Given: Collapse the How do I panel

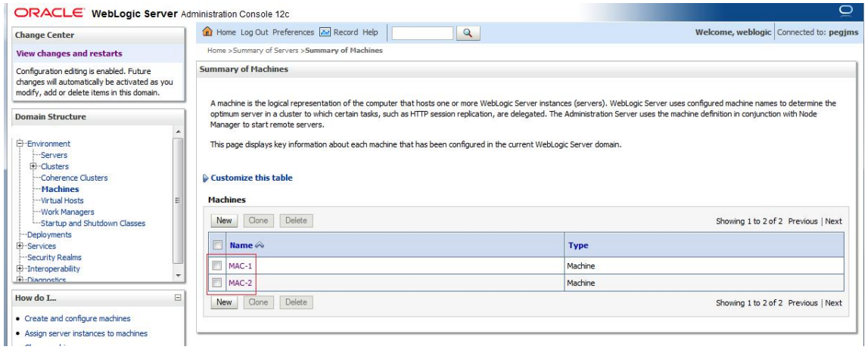Looking at the screenshot, I should (x=178, y=297).
